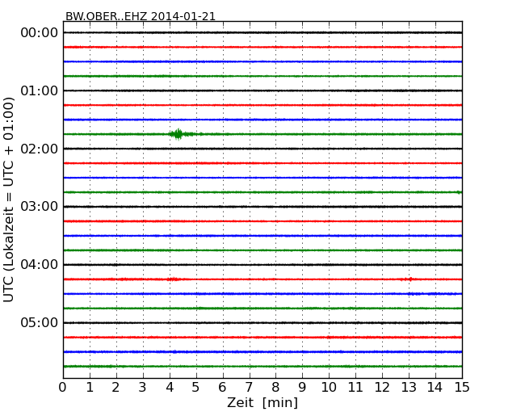Select the 00:00 time label
Image resolution: width=525 pixels, height=420 pixels.
40,33
